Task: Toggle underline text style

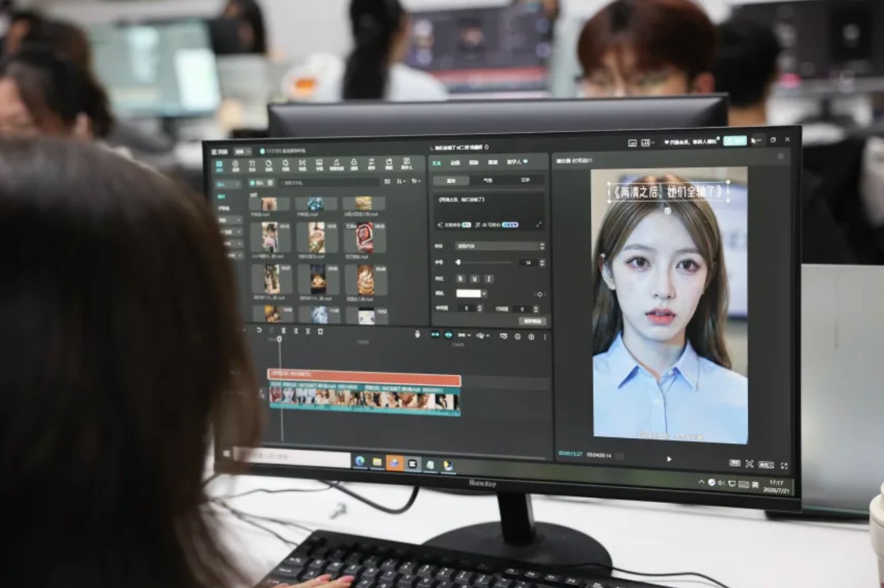Action: tap(474, 278)
